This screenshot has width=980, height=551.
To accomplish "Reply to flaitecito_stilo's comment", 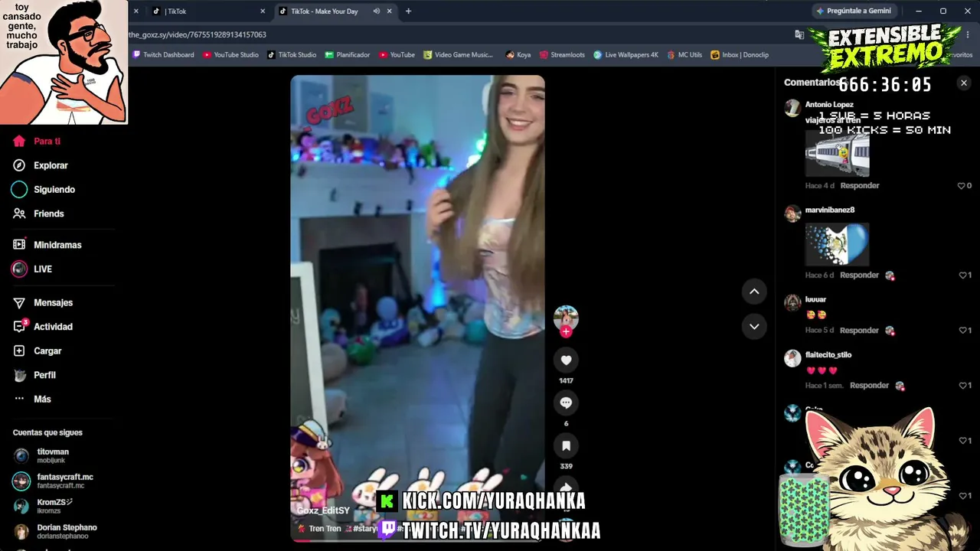I will 869,386.
